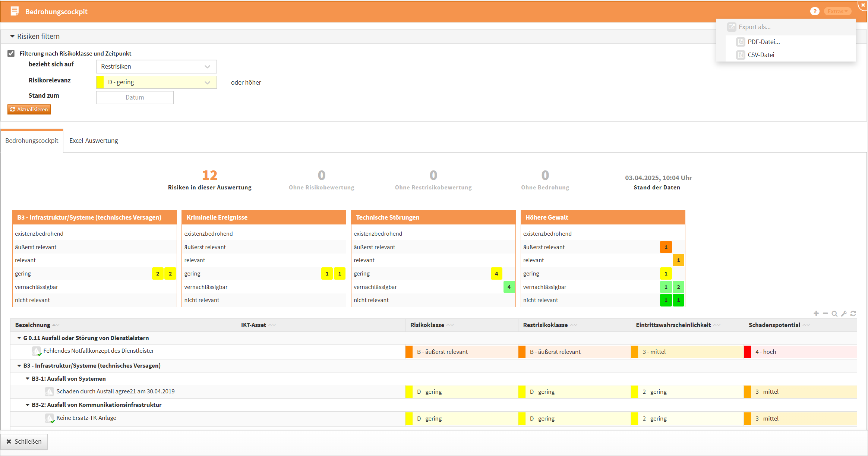Image resolution: width=868 pixels, height=456 pixels.
Task: Open the Risikorelevanz D - gering dropdown
Action: pos(156,82)
